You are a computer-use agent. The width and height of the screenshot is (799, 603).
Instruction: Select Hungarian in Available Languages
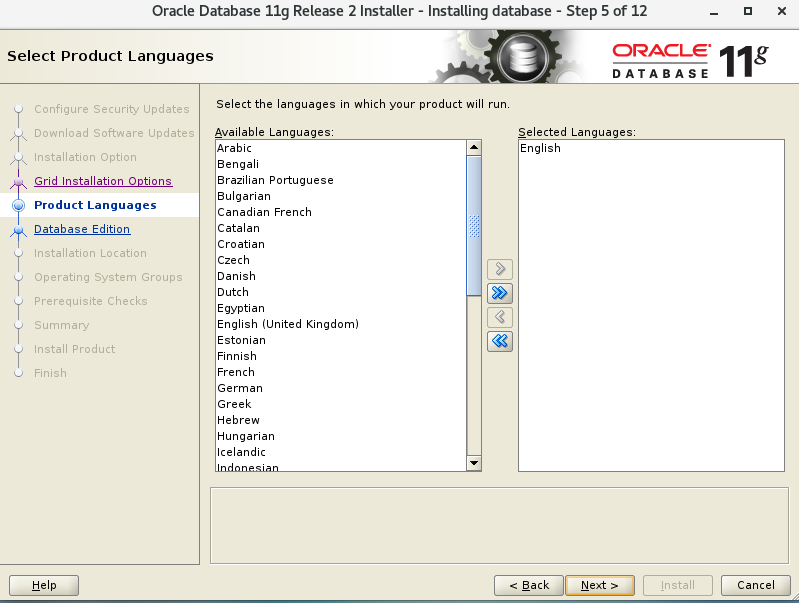pos(341,436)
